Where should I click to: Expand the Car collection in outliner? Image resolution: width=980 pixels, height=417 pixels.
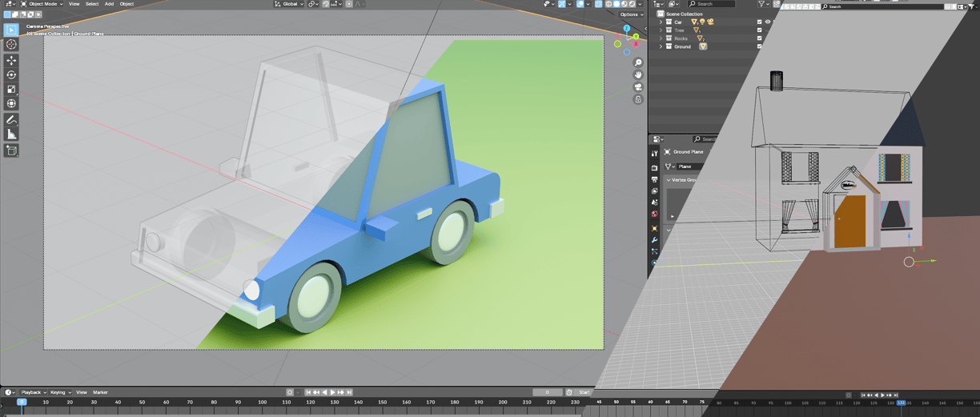click(661, 22)
